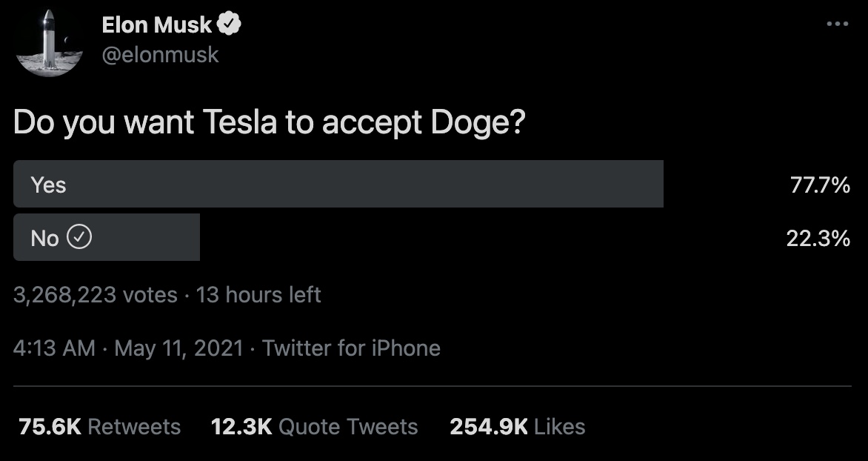The width and height of the screenshot is (868, 461).
Task: View the 254.9K Likes list
Action: tap(516, 427)
